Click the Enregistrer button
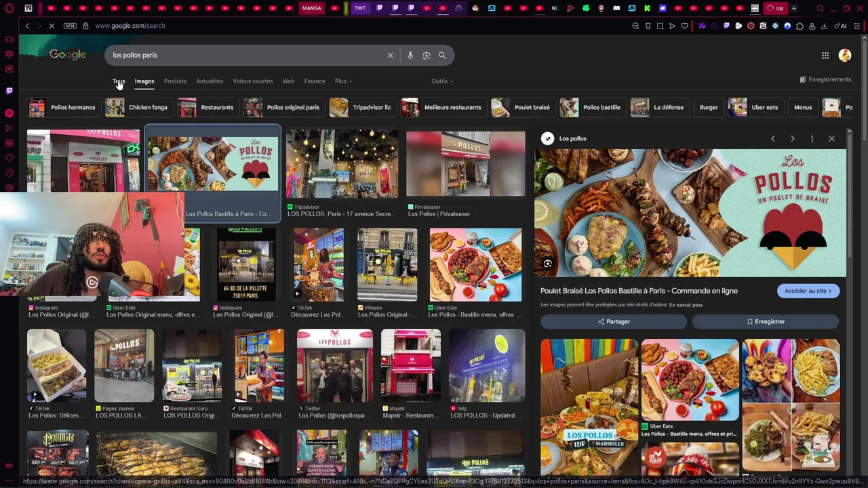Image resolution: width=868 pixels, height=488 pixels. [766, 322]
